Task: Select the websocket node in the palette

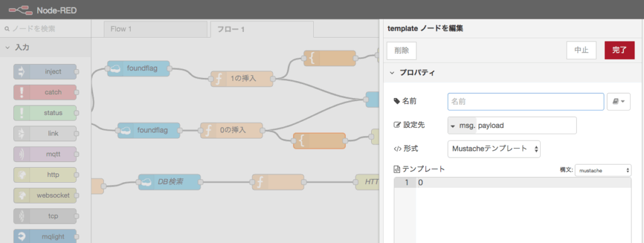Action: (45, 195)
